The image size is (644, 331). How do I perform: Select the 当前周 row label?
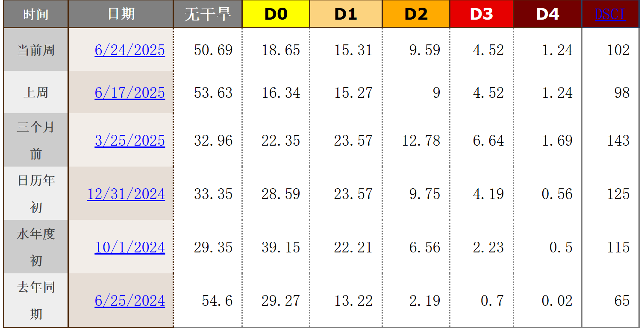36,50
